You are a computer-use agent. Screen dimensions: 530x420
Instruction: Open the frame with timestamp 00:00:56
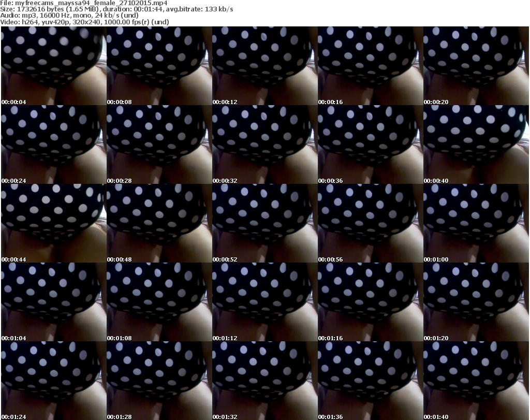pyautogui.click(x=371, y=224)
